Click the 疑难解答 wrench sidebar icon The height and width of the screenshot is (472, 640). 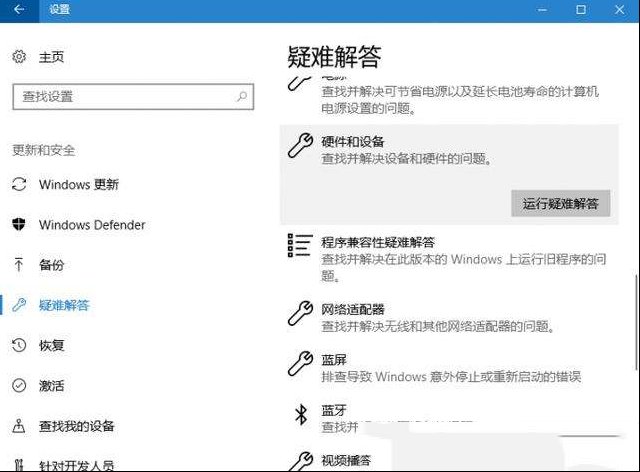[19, 305]
